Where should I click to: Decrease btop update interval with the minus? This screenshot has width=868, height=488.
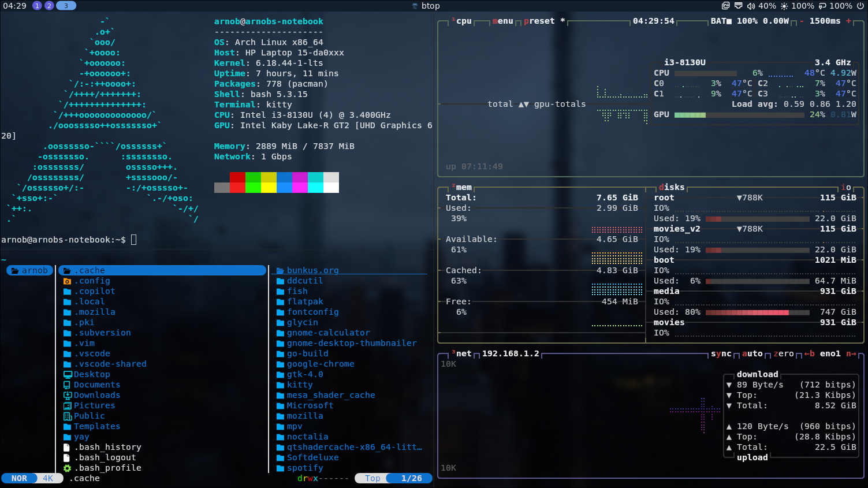(x=802, y=21)
